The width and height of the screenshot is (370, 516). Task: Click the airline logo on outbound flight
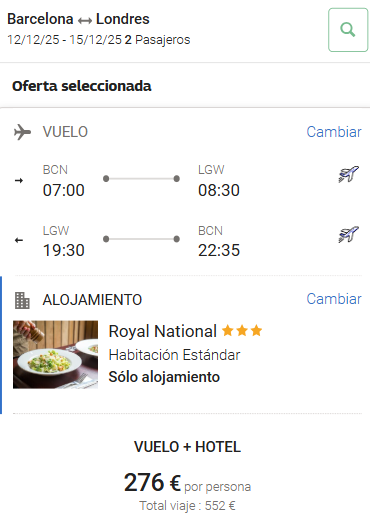pos(349,174)
